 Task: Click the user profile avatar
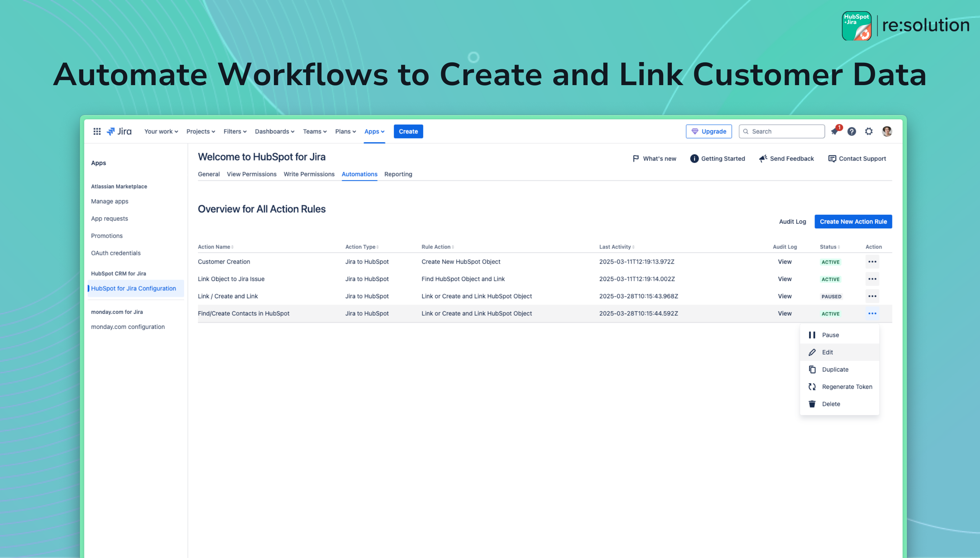tap(887, 131)
